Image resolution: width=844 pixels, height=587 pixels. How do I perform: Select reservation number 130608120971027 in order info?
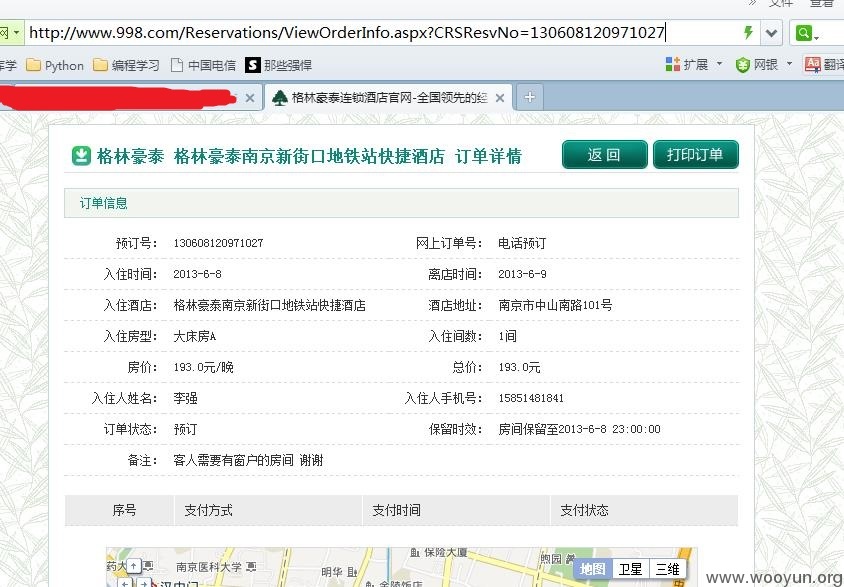coord(218,243)
